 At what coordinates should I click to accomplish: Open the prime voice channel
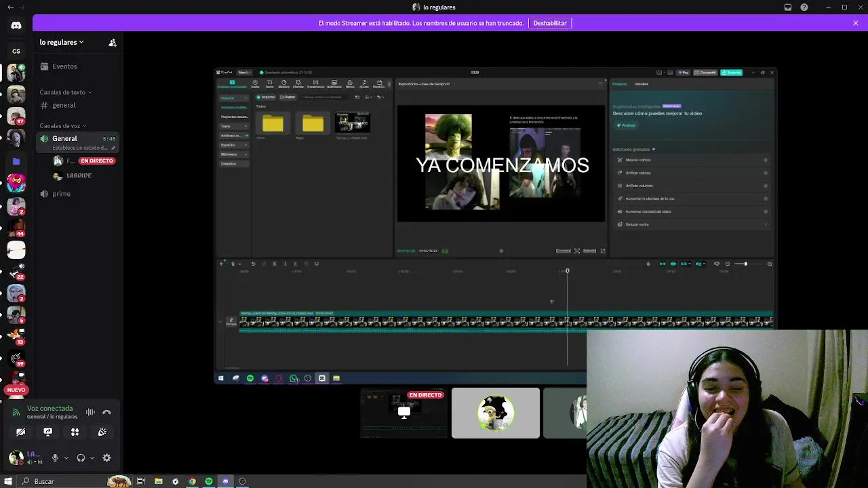62,194
